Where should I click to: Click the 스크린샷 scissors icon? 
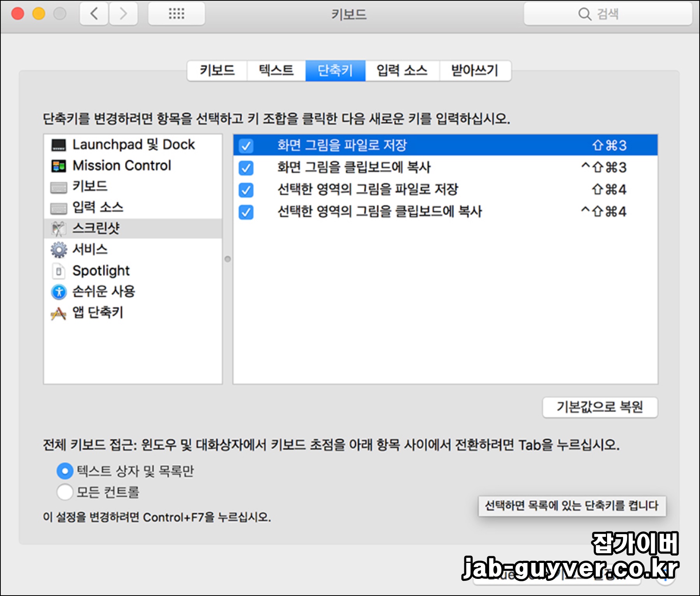[x=58, y=228]
